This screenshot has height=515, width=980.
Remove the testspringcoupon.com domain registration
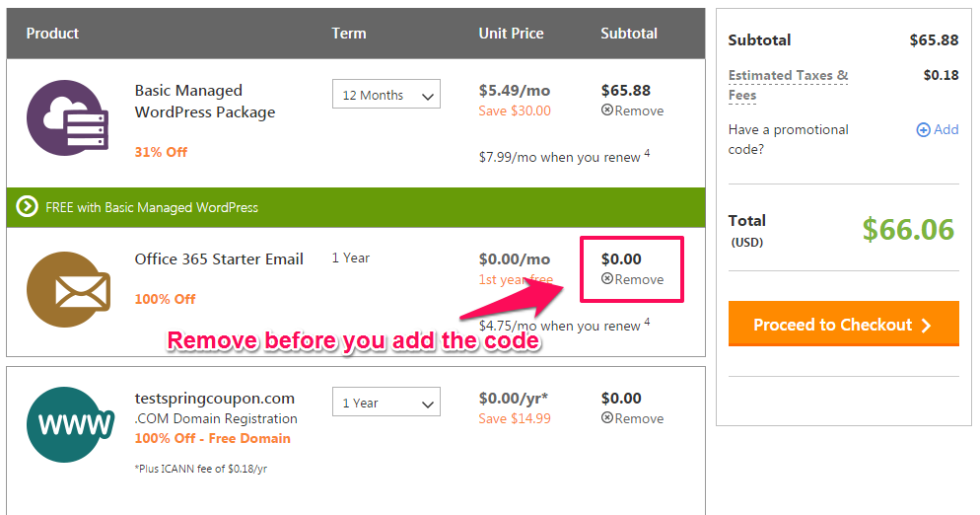coord(633,418)
